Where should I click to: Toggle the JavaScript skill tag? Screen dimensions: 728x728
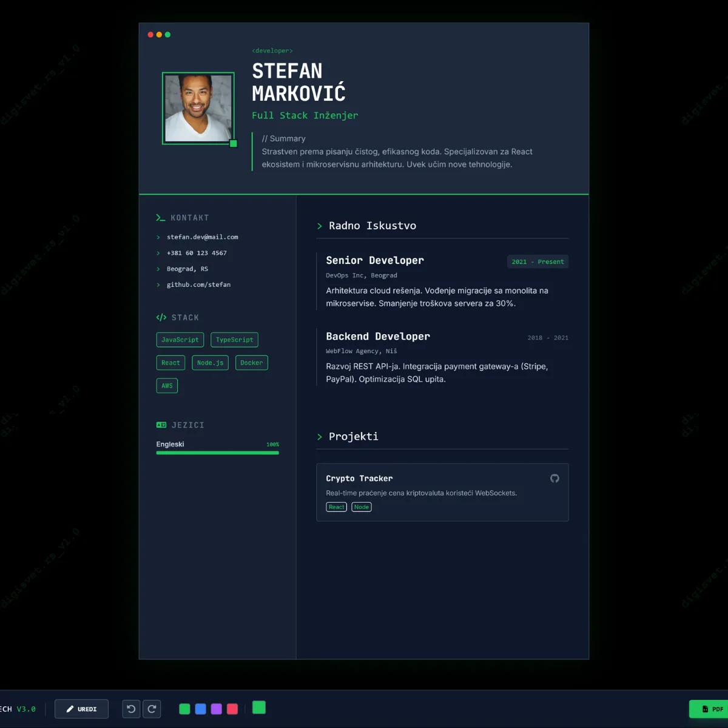(180, 339)
